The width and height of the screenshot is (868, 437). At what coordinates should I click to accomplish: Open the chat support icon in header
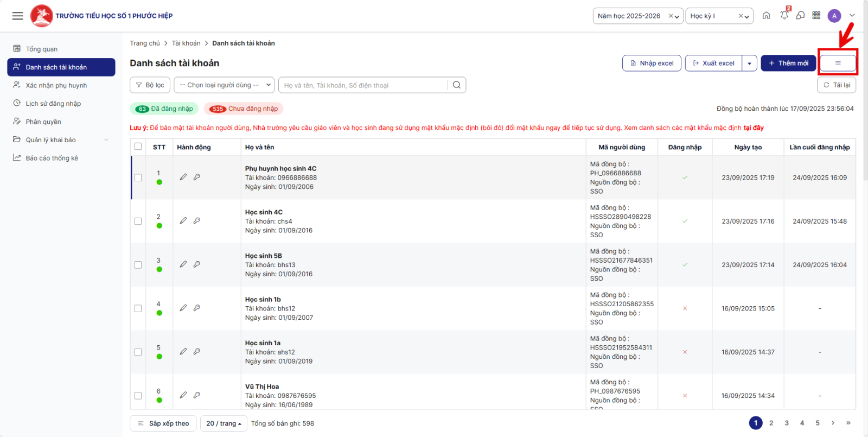(800, 16)
